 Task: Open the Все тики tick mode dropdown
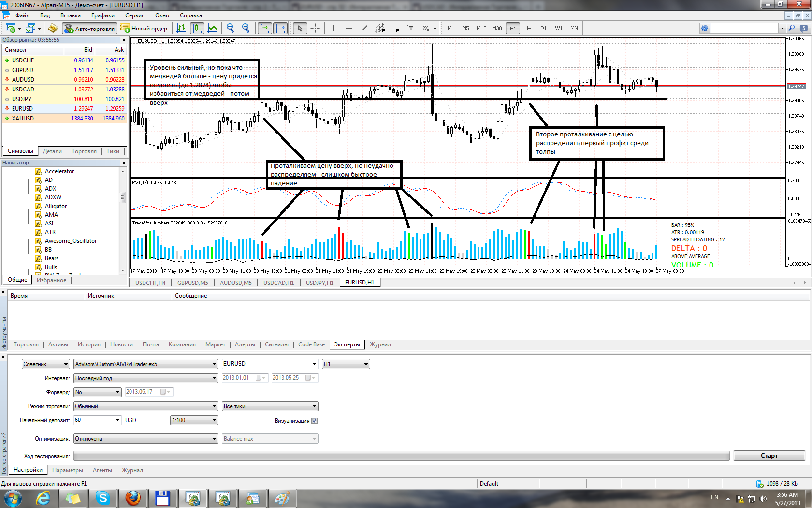click(270, 406)
